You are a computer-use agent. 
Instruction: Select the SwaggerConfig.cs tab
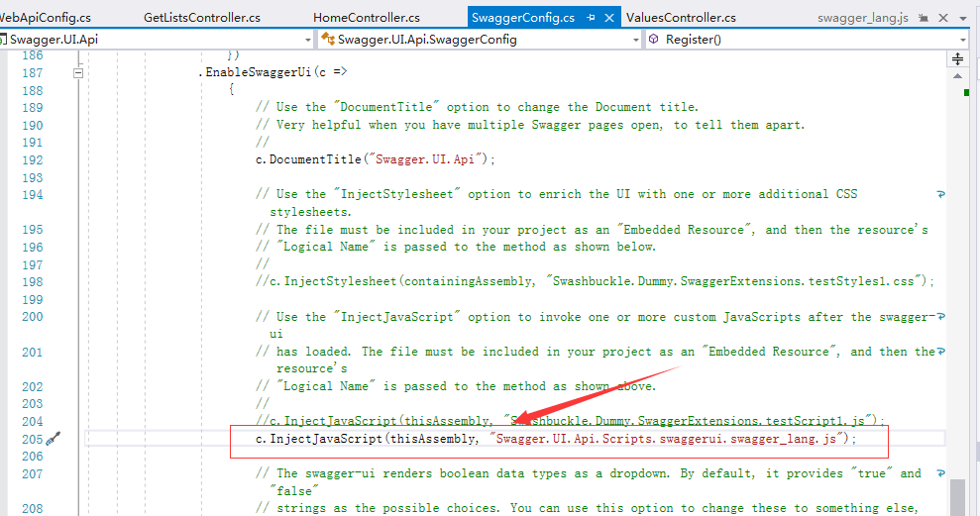tap(523, 18)
